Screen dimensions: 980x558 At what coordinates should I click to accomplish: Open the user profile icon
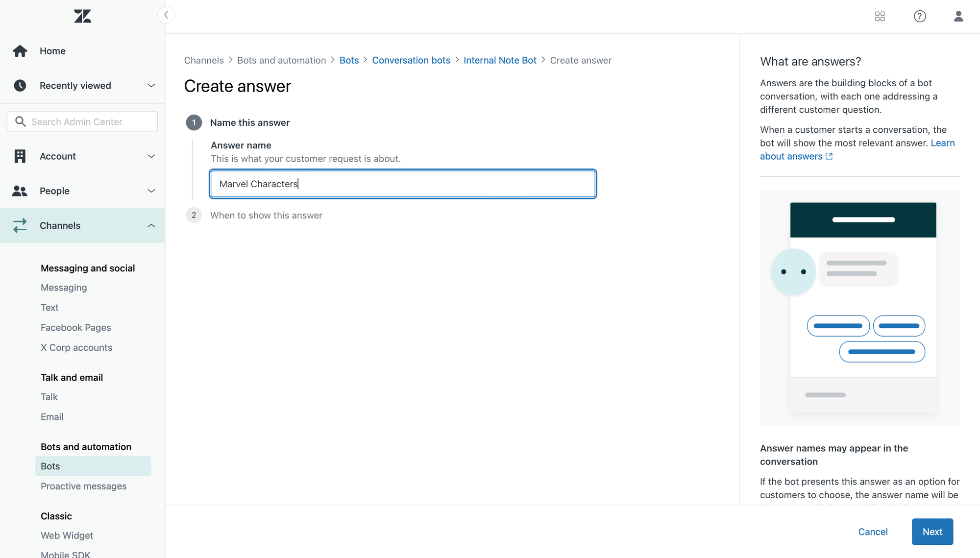tap(958, 16)
